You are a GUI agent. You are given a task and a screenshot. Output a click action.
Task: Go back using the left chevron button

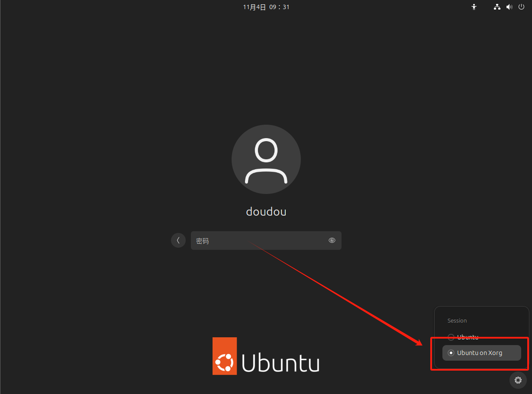pos(178,240)
